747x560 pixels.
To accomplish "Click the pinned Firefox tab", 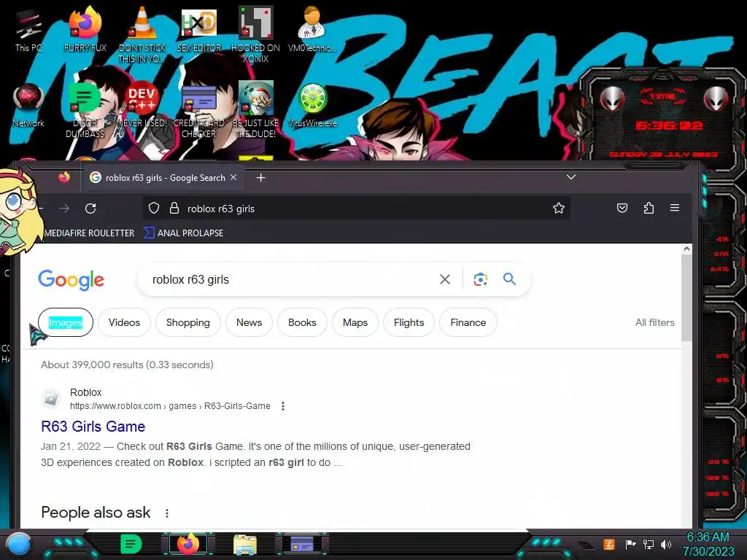I will 64,178.
